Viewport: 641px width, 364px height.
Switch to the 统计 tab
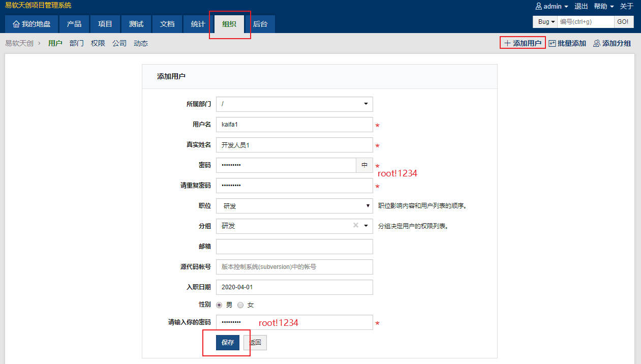[198, 24]
